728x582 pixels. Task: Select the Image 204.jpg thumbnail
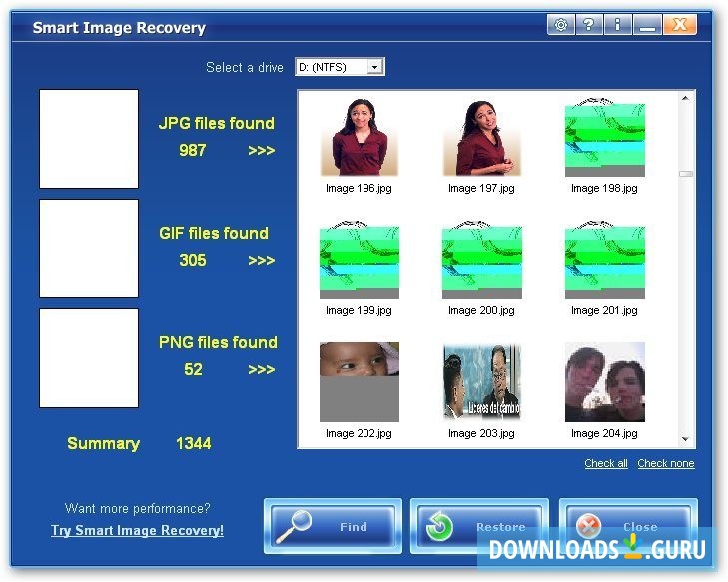pyautogui.click(x=604, y=382)
